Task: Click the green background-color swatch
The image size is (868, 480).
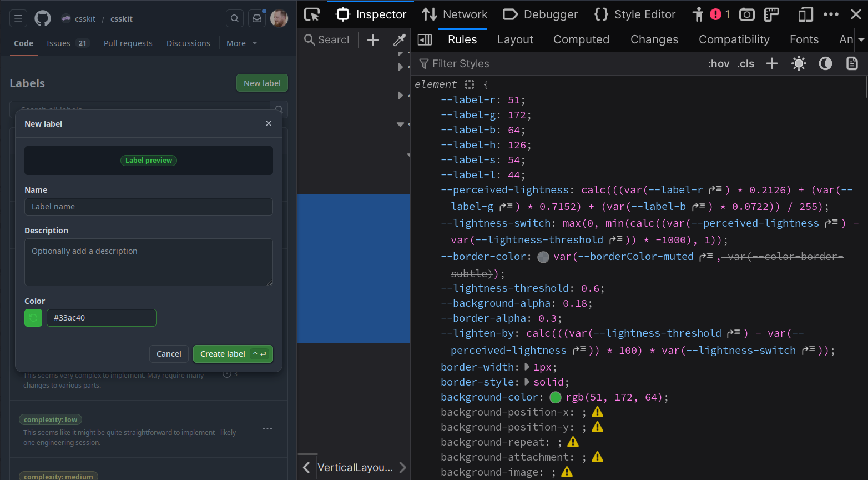Action: coord(555,397)
